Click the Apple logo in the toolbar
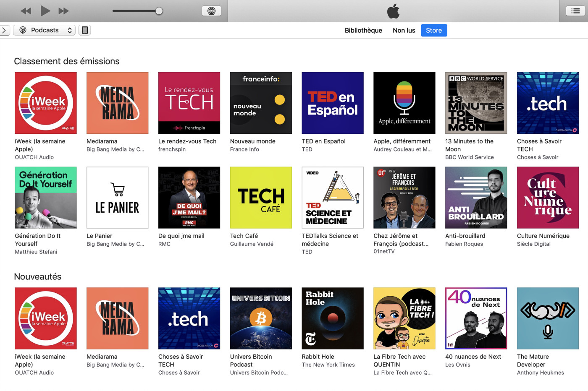 click(394, 11)
